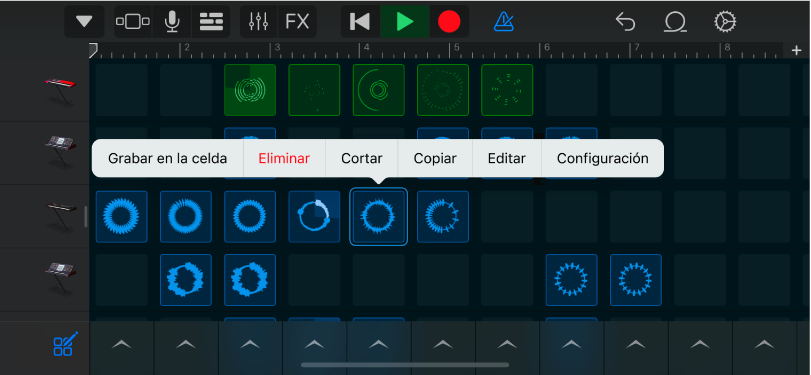
Task: Trigger third track's first column blue cell
Action: (x=122, y=217)
